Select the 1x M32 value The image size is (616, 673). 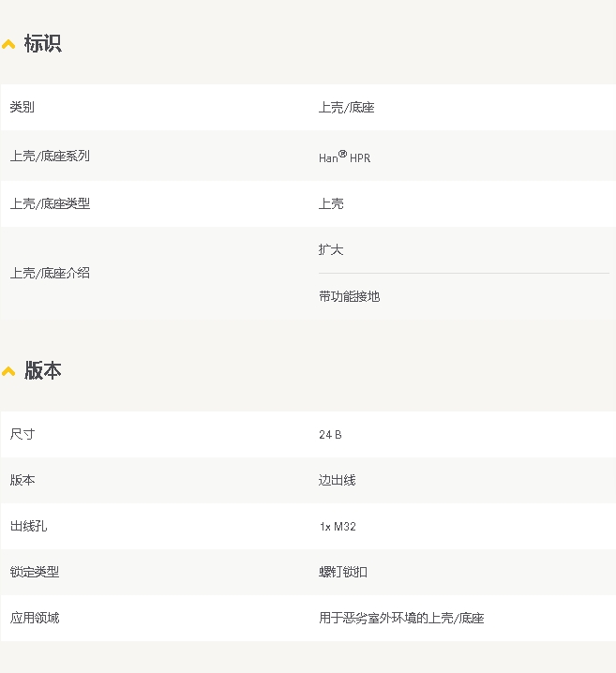(338, 527)
